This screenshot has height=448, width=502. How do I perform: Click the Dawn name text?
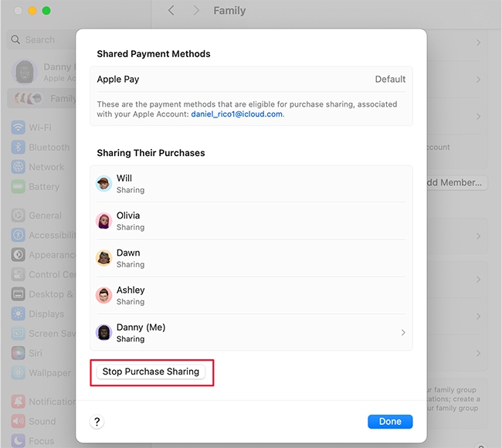pyautogui.click(x=128, y=253)
